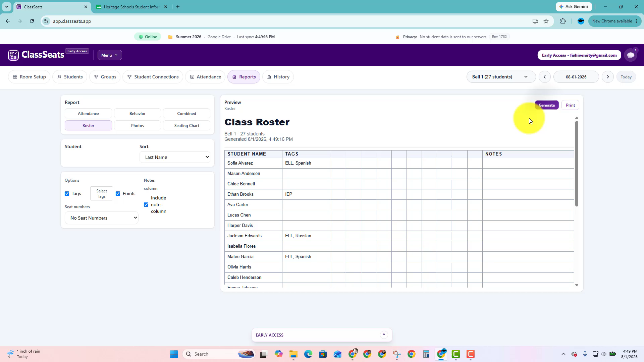Select the Seating Chart report type
The height and width of the screenshot is (362, 644).
(186, 126)
